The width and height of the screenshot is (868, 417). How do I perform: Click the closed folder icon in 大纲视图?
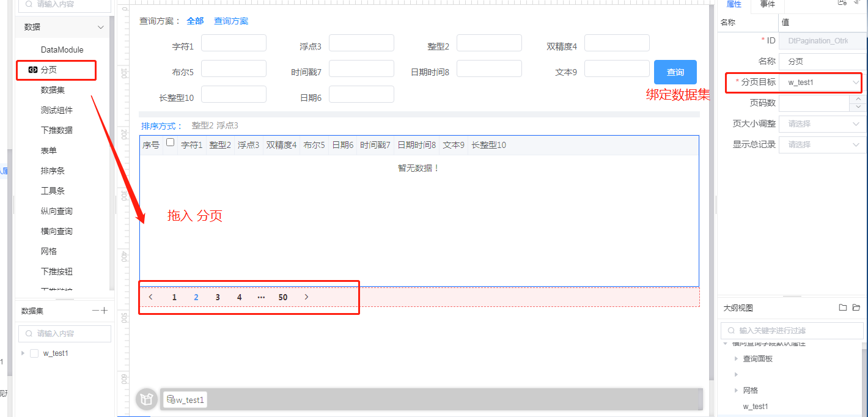[843, 308]
